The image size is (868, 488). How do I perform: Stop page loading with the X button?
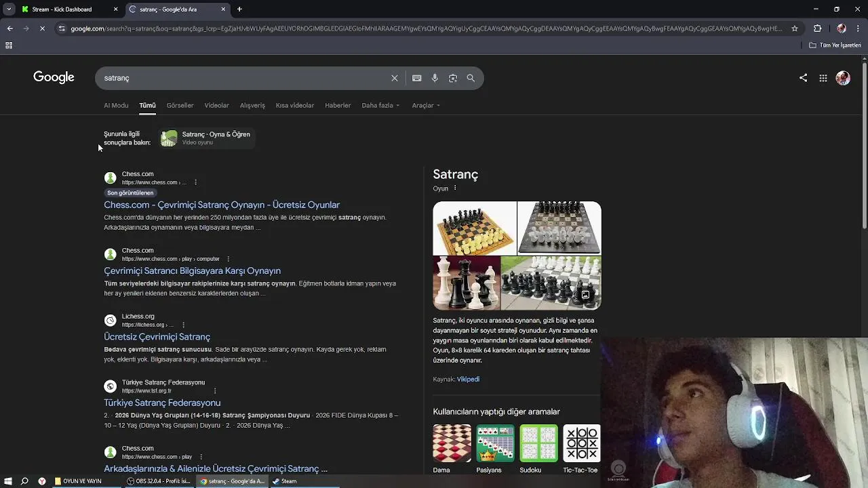[x=42, y=28]
